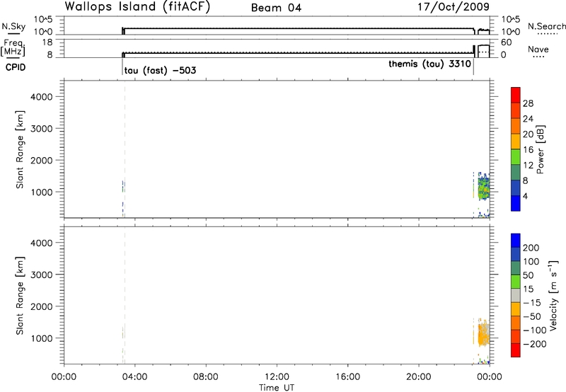Click the red swatch atop the power color bar
The width and height of the screenshot is (566, 392).
pos(516,95)
